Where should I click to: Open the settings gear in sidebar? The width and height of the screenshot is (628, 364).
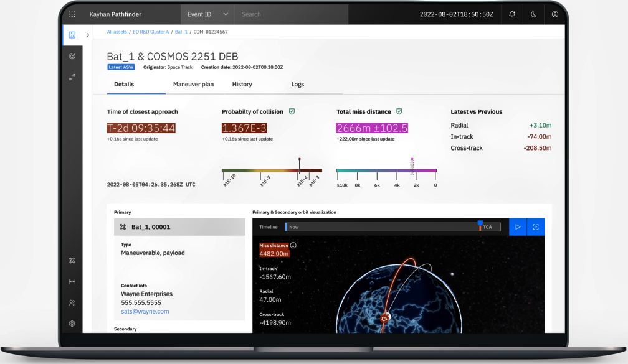click(x=72, y=324)
